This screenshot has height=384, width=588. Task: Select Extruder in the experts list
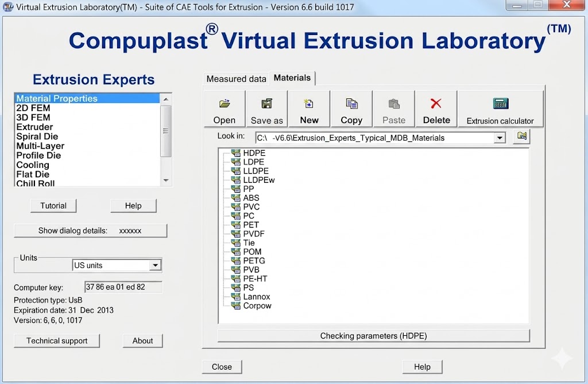(x=87, y=127)
